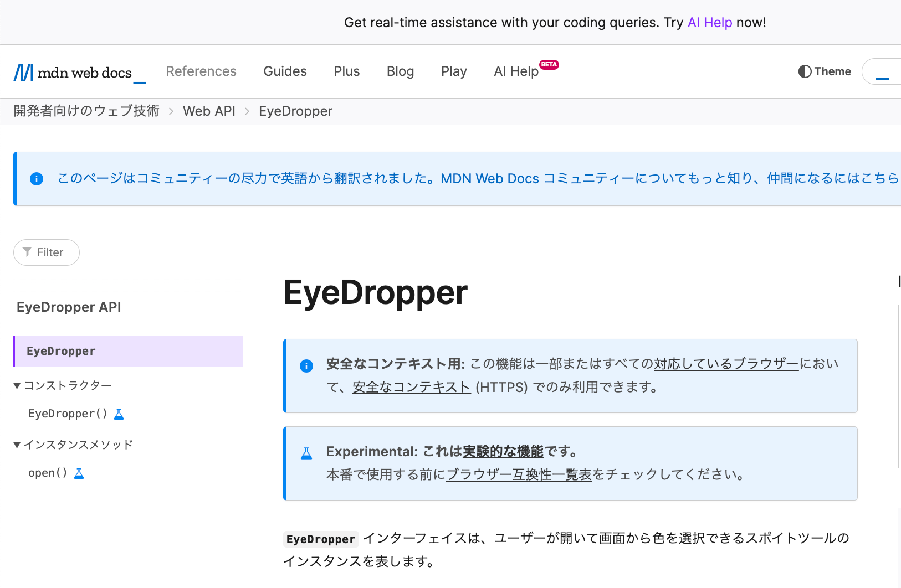Viewport: 901px width, 588px height.
Task: Click the flask icon beside open() method
Action: (x=78, y=473)
